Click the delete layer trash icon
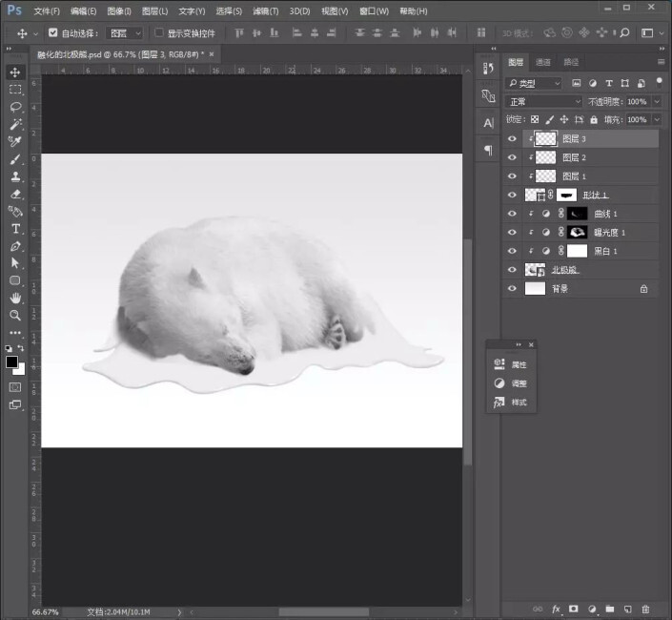Viewport: 672px width, 620px height. (x=645, y=609)
